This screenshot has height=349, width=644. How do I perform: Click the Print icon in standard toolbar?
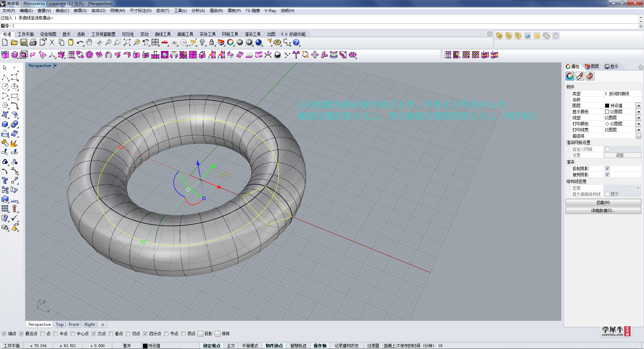pyautogui.click(x=33, y=43)
